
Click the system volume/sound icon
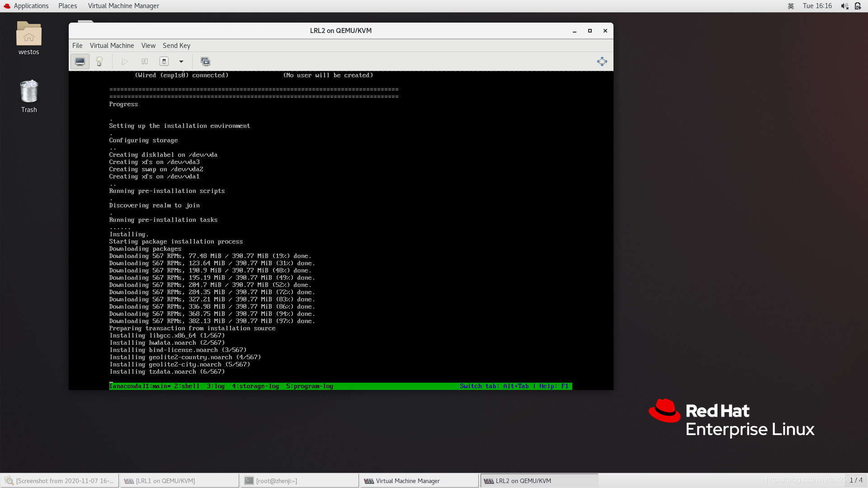[x=845, y=6]
